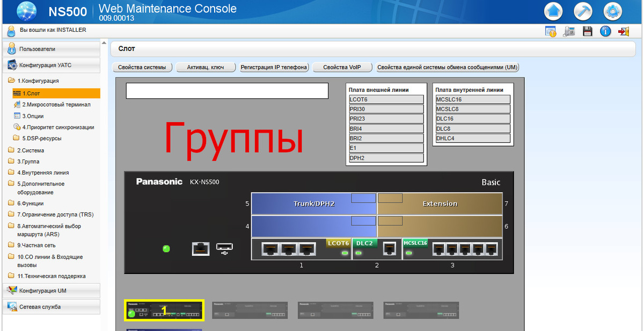Viewport: 644px width, 331px height.
Task: Click the Свойства VoIP button
Action: point(342,67)
